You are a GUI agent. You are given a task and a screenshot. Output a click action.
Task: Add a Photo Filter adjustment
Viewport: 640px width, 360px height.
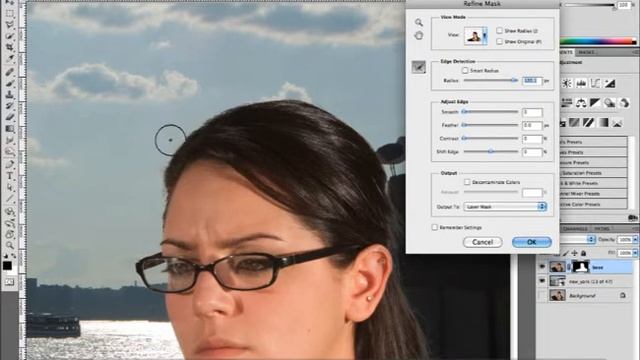click(x=610, y=103)
